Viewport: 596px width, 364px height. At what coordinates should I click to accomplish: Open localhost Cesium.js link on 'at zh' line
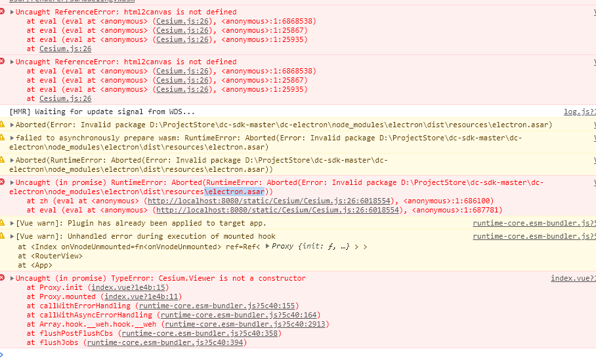point(269,201)
